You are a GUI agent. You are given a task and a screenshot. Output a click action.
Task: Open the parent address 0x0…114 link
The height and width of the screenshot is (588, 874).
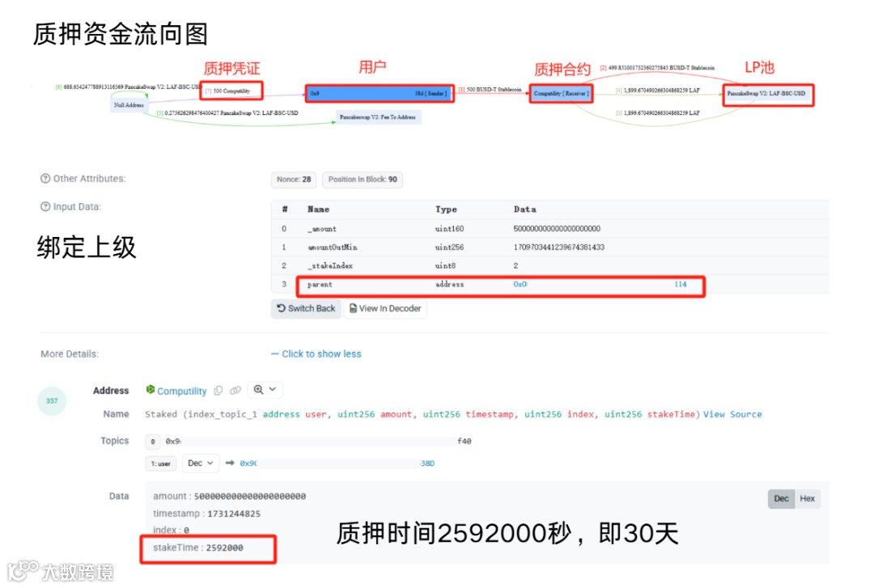(x=600, y=284)
